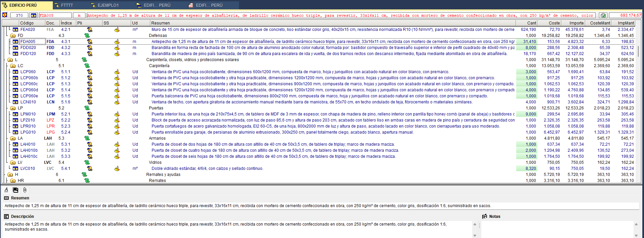Click the price scroll icon in the LVC010 row
This screenshot has width=644, height=238.
coord(90,169)
